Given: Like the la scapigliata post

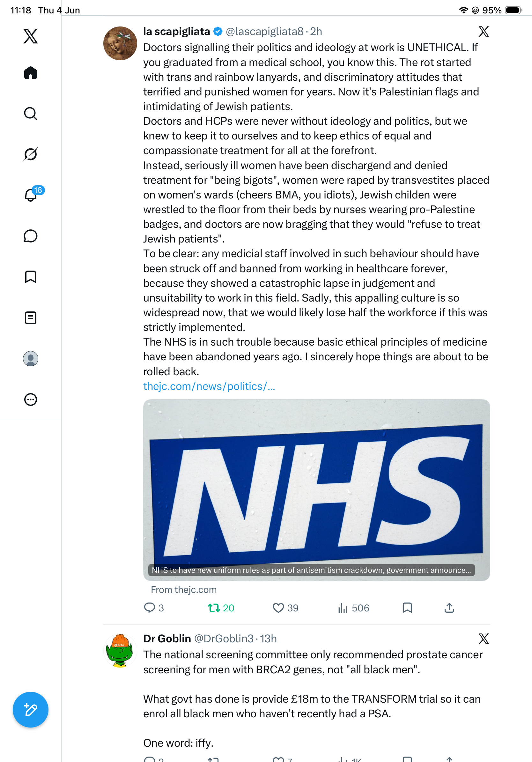Looking at the screenshot, I should pyautogui.click(x=285, y=608).
